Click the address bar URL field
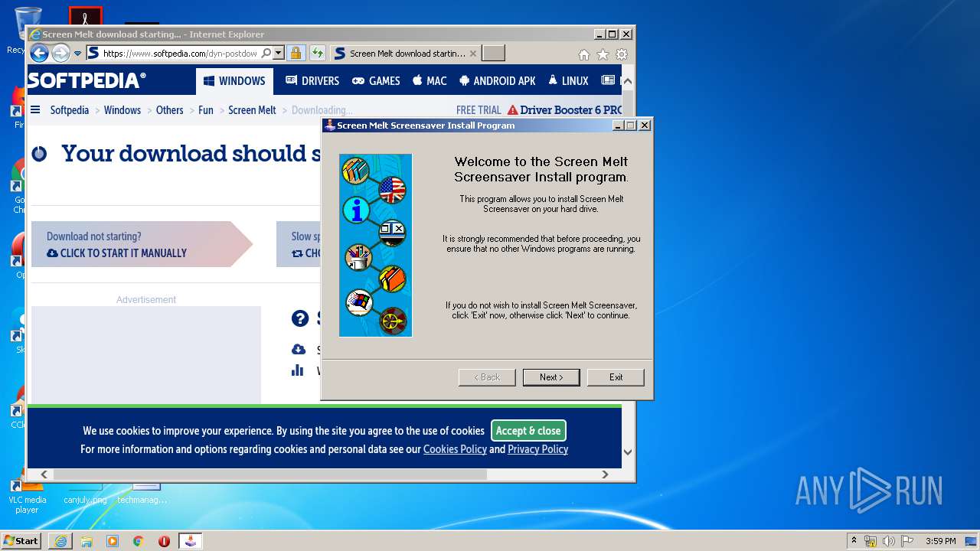This screenshot has width=980, height=551. (x=180, y=54)
